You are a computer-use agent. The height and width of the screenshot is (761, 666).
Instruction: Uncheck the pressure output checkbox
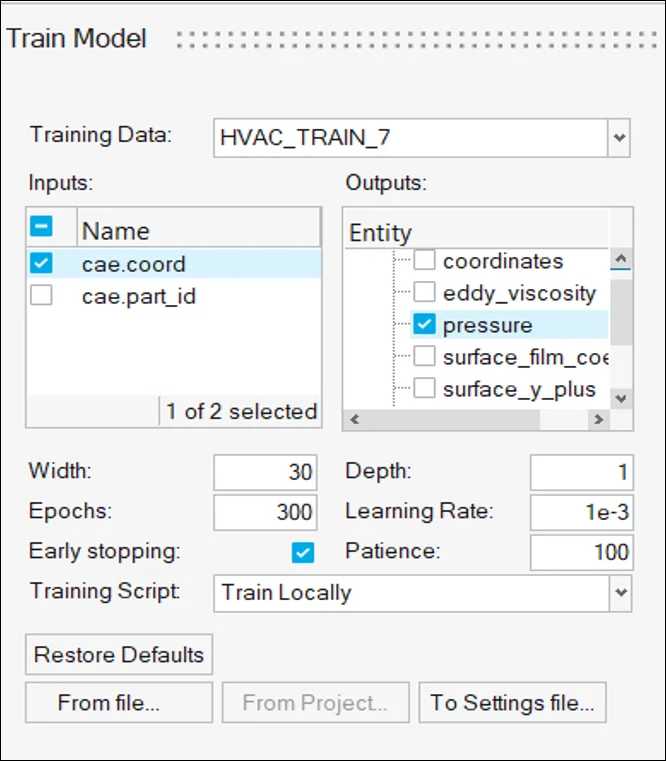pos(425,325)
